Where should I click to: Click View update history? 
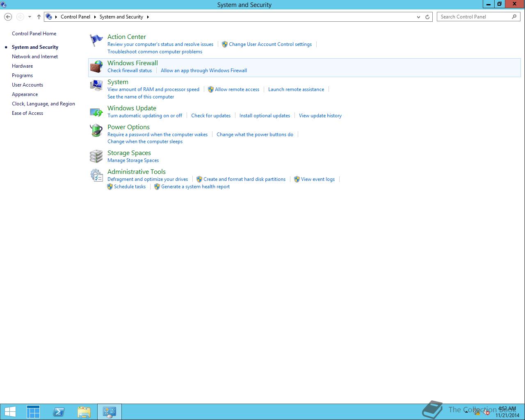[320, 116]
